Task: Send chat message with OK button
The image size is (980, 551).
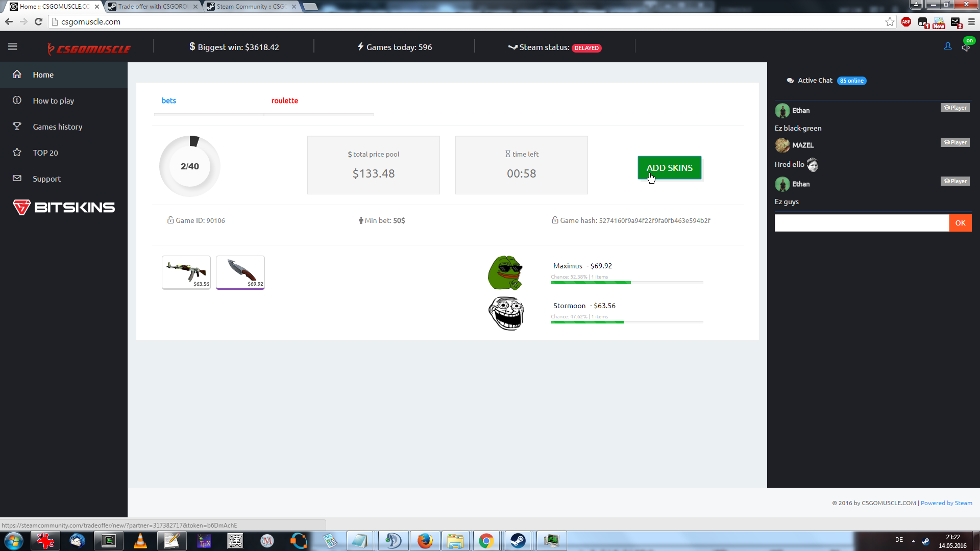Action: click(960, 223)
